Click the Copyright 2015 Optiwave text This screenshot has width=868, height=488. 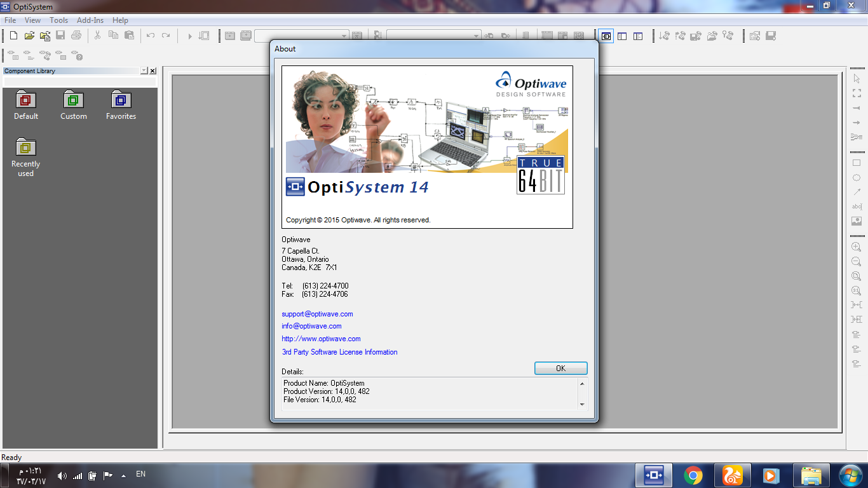(x=358, y=220)
